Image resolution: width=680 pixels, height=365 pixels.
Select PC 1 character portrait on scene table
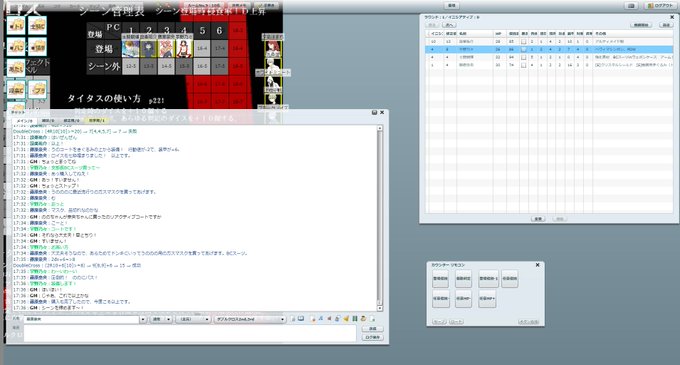click(x=131, y=49)
